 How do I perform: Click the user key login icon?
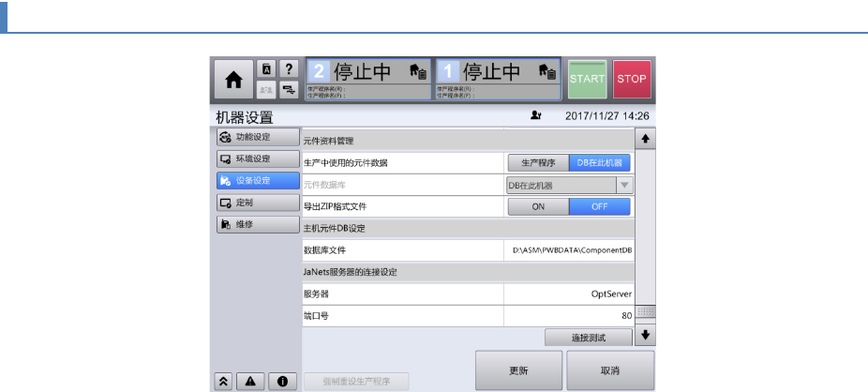[535, 115]
